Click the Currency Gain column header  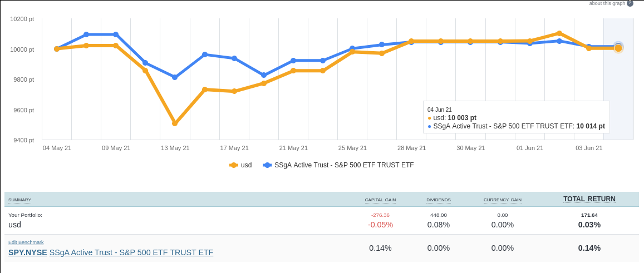point(502,200)
